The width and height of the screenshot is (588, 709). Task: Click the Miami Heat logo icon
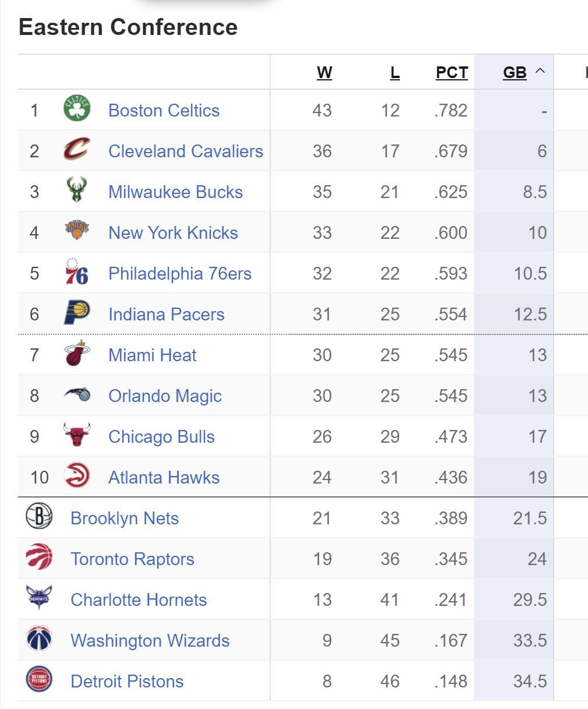click(77, 354)
